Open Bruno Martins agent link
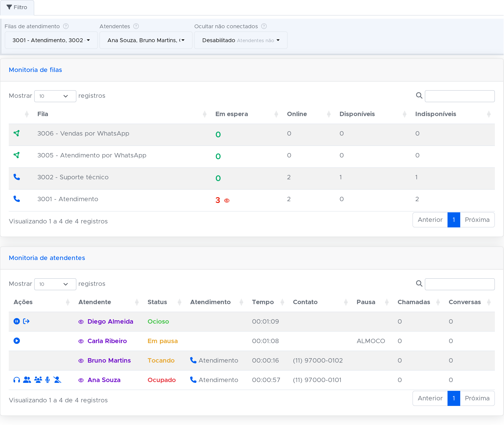Image resolution: width=504 pixels, height=425 pixels. tap(109, 360)
